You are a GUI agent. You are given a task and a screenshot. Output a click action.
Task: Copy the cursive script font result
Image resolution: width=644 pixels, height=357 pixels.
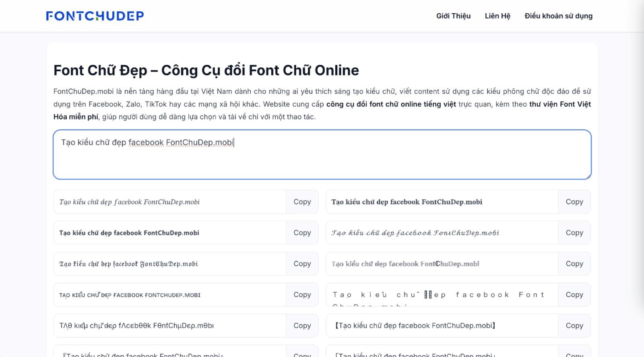click(574, 233)
